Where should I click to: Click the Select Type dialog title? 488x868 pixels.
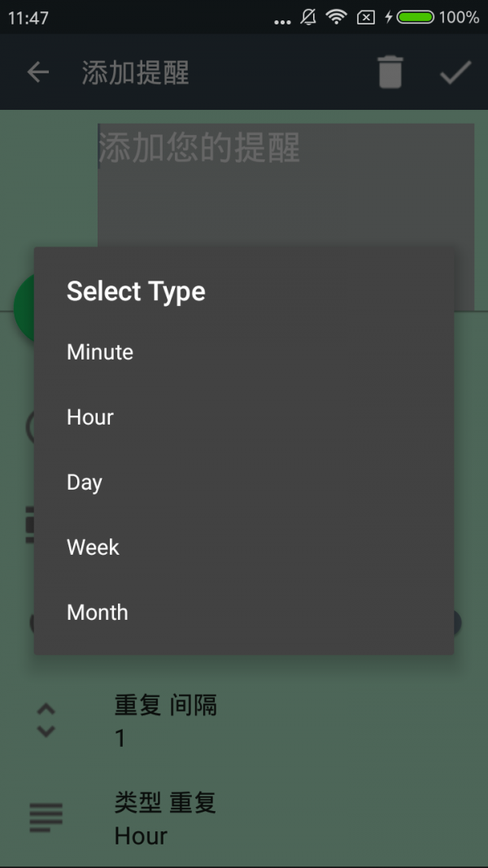tap(136, 291)
